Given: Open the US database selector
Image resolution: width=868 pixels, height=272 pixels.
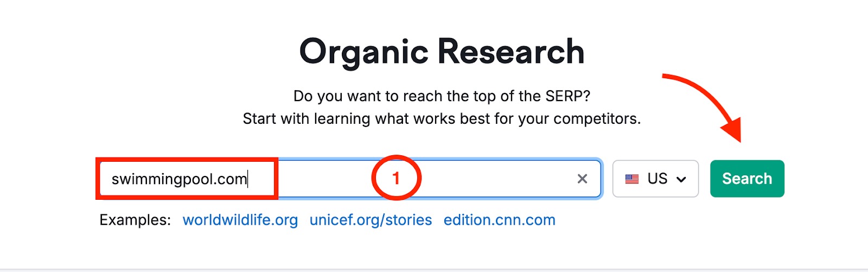Looking at the screenshot, I should point(655,179).
